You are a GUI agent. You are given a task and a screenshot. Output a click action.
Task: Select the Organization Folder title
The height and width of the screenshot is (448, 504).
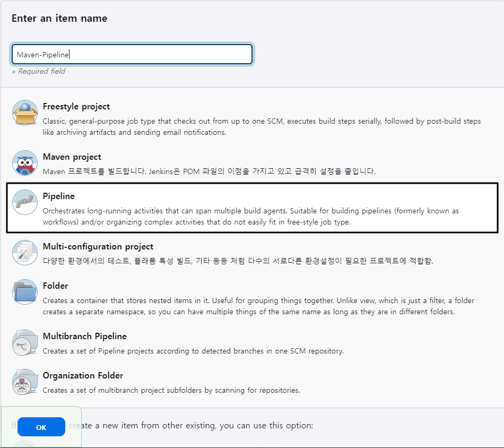point(83,376)
